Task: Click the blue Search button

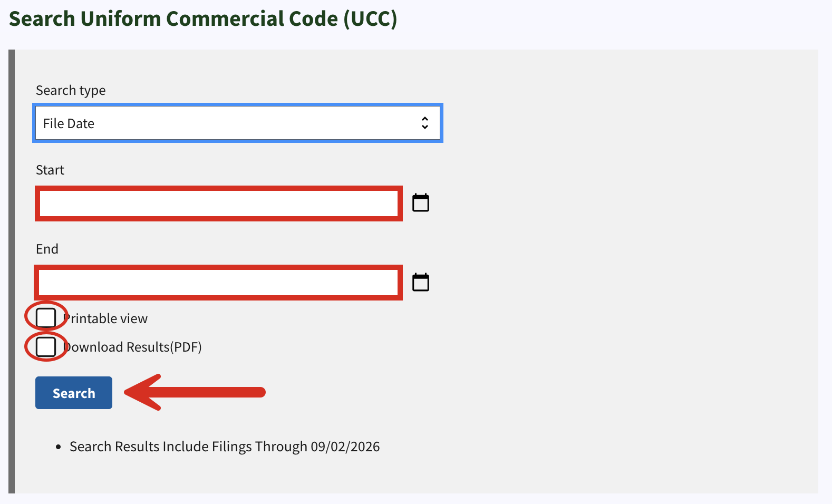Action: pyautogui.click(x=74, y=393)
